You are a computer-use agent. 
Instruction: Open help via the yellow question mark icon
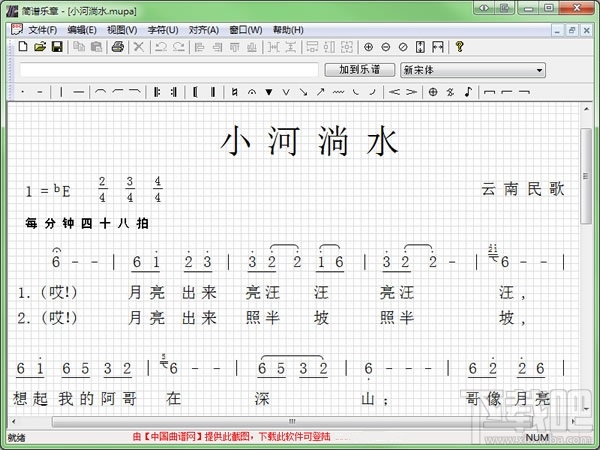point(460,47)
